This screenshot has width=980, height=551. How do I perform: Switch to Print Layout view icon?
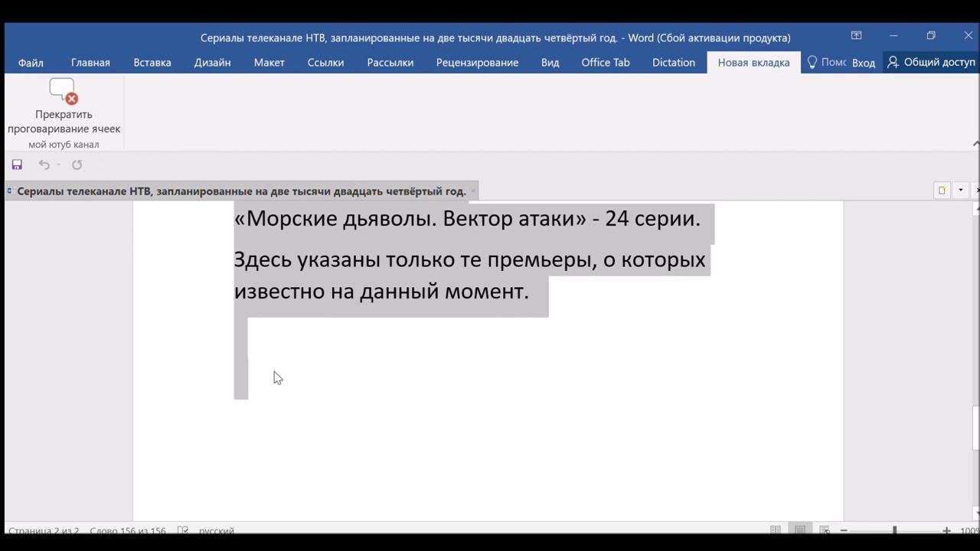(800, 530)
